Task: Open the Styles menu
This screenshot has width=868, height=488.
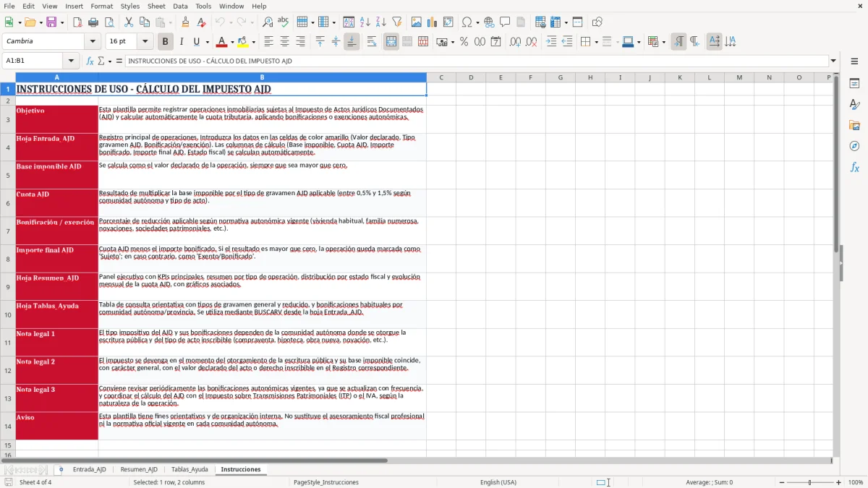Action: 130,6
